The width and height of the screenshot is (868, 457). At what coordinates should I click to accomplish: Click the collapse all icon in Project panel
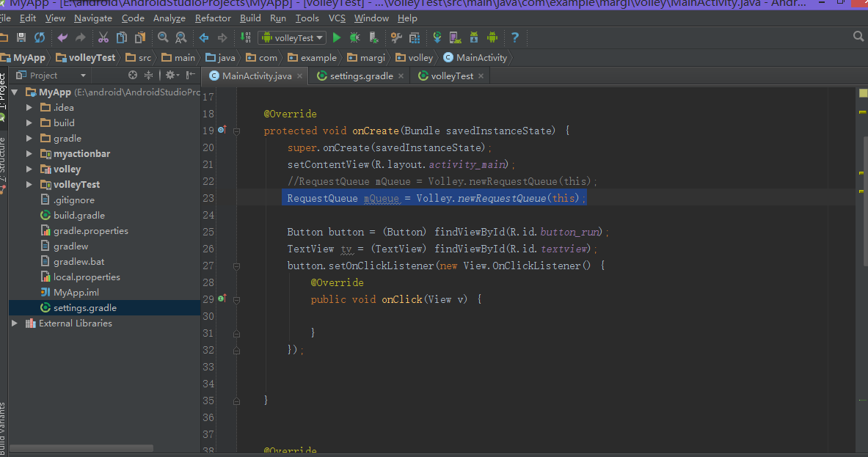pos(148,76)
